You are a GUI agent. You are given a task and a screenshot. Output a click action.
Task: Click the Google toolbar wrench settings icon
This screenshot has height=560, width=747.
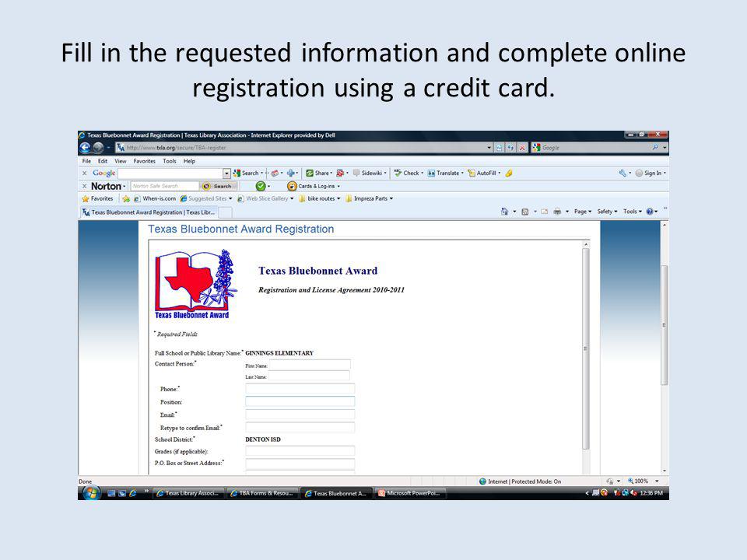(x=622, y=173)
